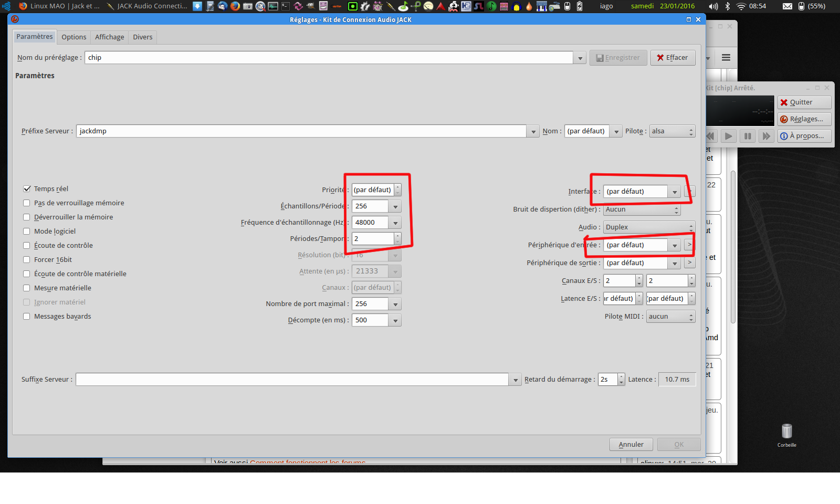Open the orange drop-shaped panel icon
The height and width of the screenshot is (504, 840).
[x=529, y=6]
